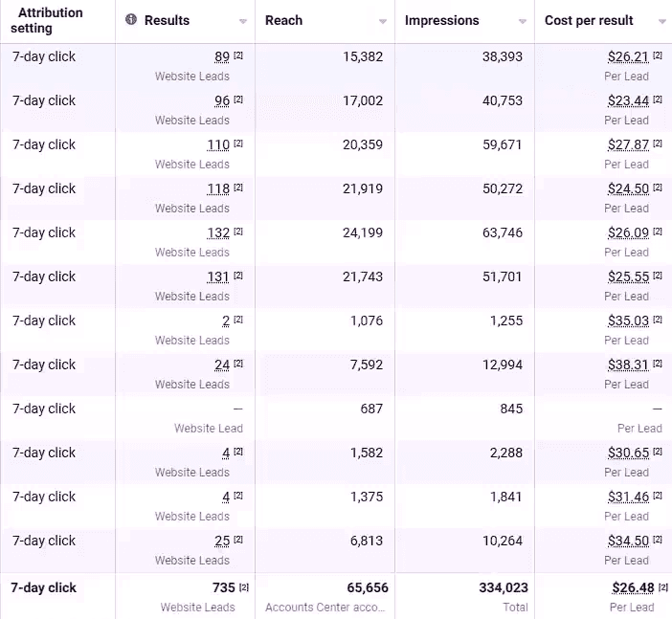672x619 pixels.
Task: Click the footnote [2] next to $26.48
Action: point(663,586)
